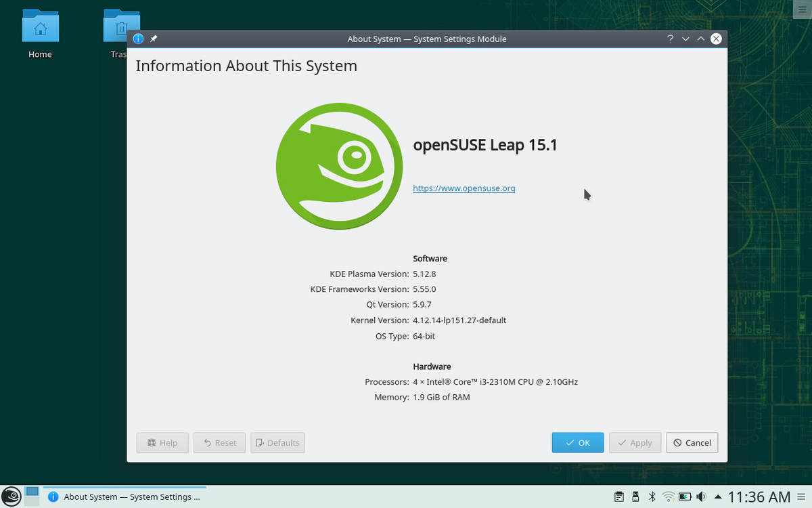The image size is (812, 508).
Task: Click the pager virtual desktop icon
Action: (x=32, y=496)
